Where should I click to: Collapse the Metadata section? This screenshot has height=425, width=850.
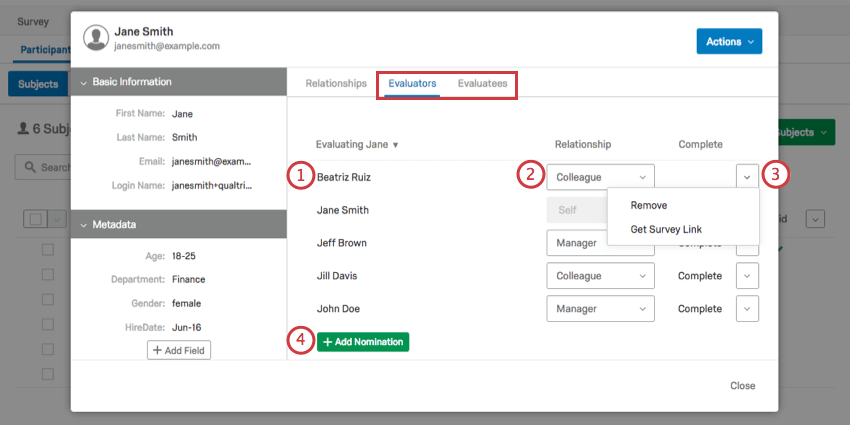[x=83, y=224]
